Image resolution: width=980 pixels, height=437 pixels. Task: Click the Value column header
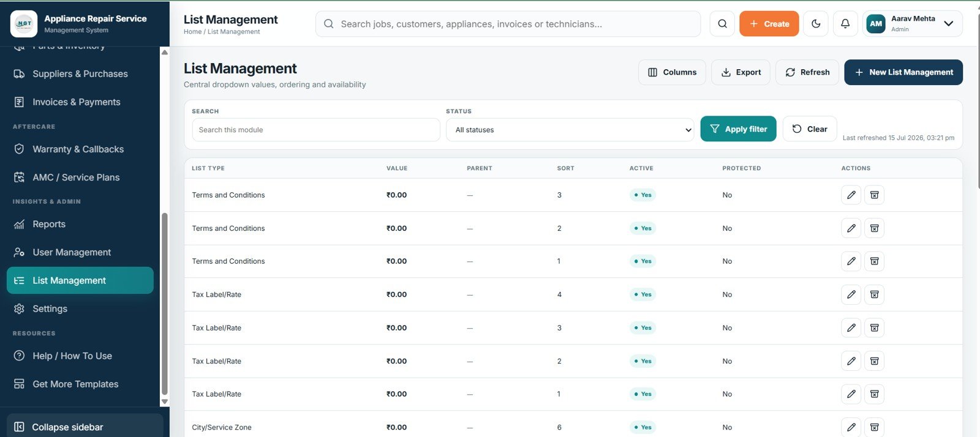pos(397,168)
